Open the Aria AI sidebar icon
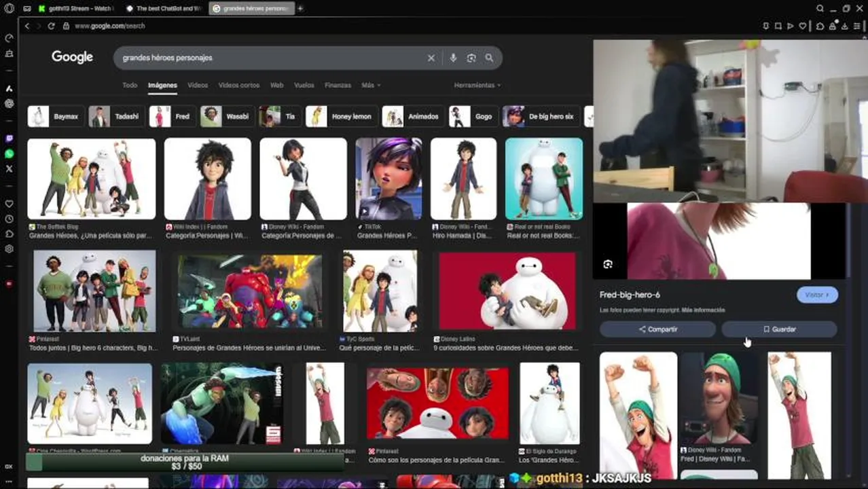The width and height of the screenshot is (868, 489). tap(9, 88)
